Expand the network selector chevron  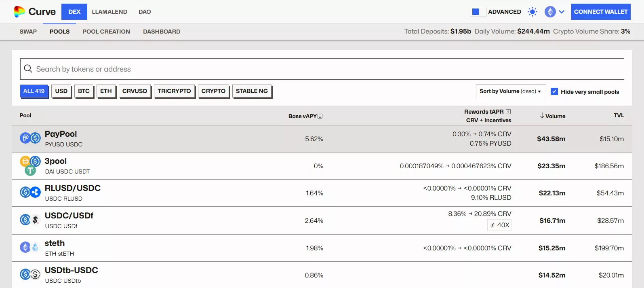point(562,12)
